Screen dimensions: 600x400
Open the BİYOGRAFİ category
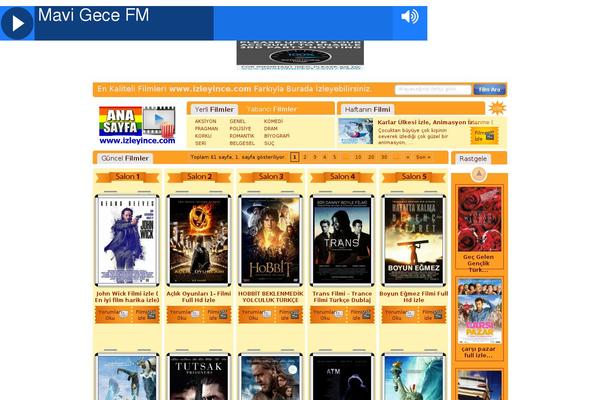(x=277, y=136)
